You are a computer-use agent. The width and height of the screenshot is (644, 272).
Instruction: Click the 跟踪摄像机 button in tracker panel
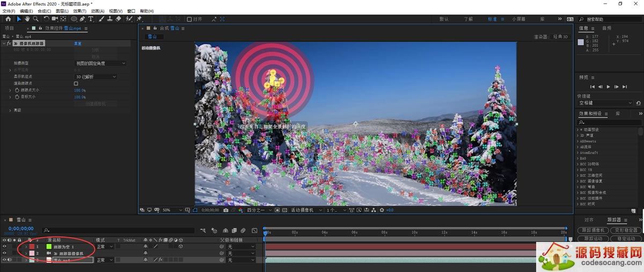(593, 230)
